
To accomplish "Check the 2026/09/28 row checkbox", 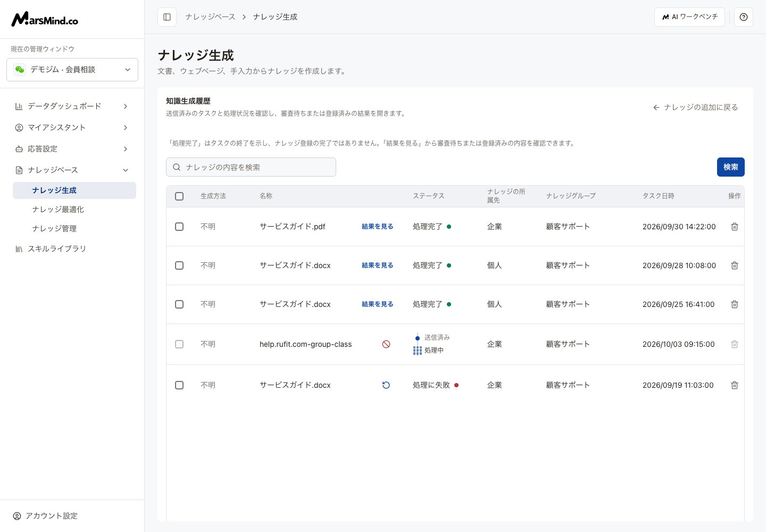I will 179,265.
